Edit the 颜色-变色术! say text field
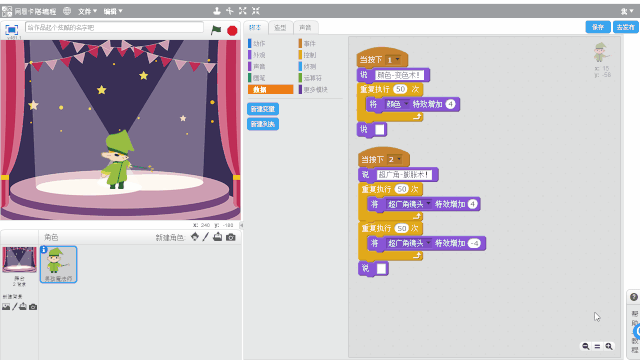Screen dimensions: 640x360 [x=399, y=75]
